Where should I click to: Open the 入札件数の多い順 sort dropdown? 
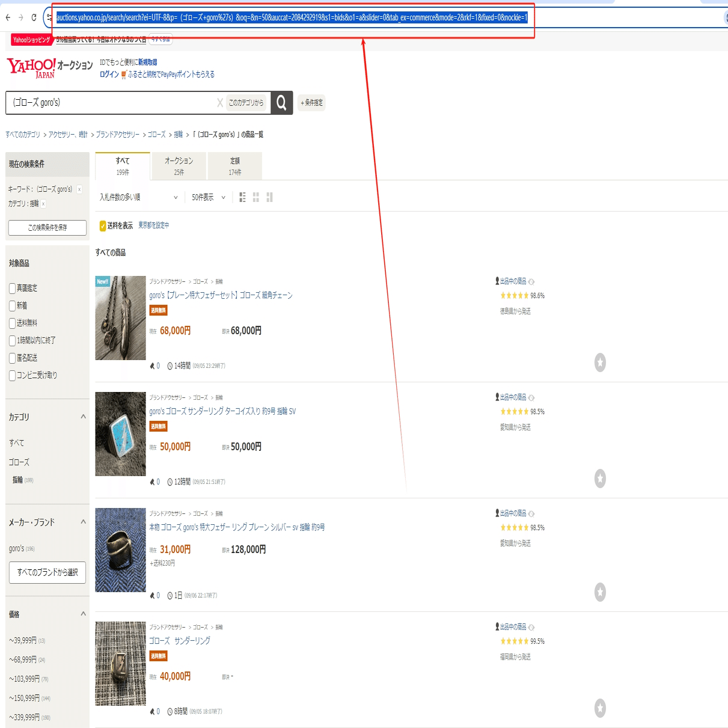click(x=138, y=197)
